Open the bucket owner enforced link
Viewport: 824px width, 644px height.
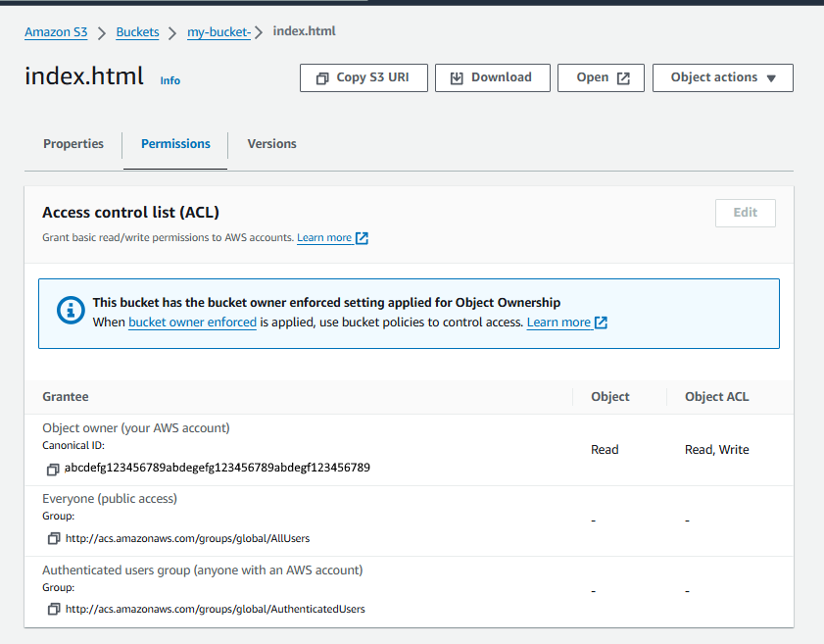click(192, 322)
